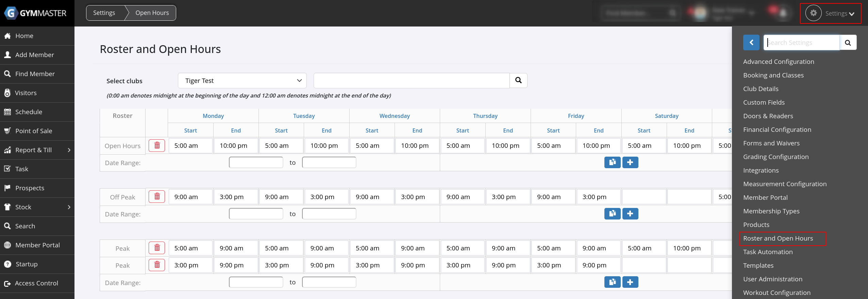Viewport: 868px width, 299px height.
Task: Open Member Portal in sidebar
Action: click(x=37, y=245)
